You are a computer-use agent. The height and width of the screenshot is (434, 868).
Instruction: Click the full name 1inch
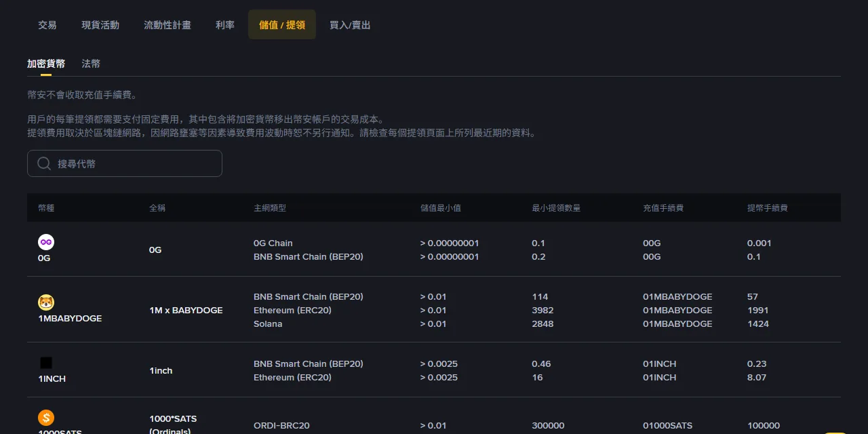point(161,371)
